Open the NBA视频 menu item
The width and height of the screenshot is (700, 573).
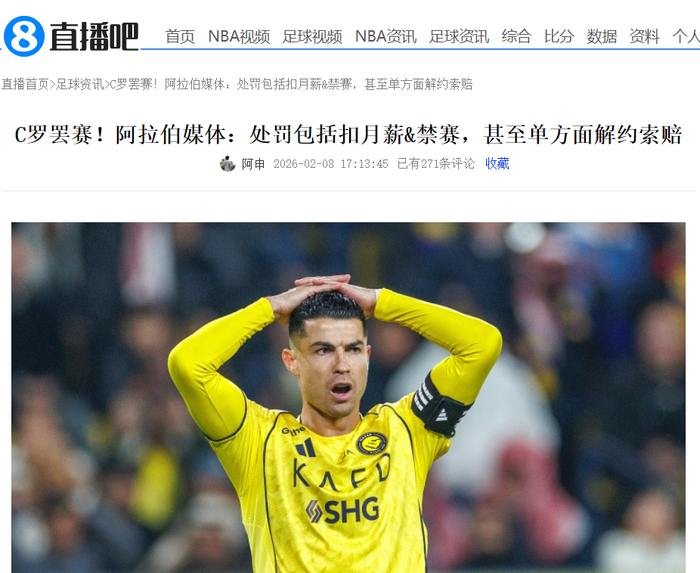239,36
